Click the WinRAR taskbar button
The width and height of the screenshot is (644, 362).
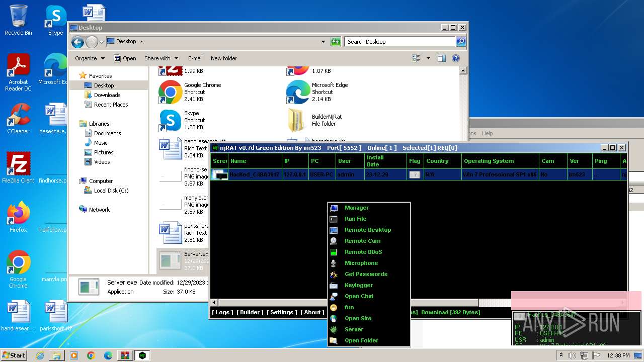point(125,355)
